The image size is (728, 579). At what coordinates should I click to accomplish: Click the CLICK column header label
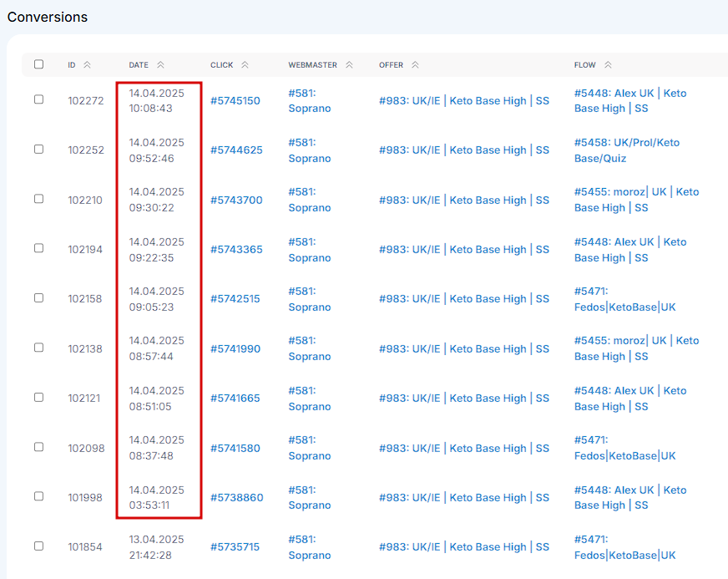[221, 65]
